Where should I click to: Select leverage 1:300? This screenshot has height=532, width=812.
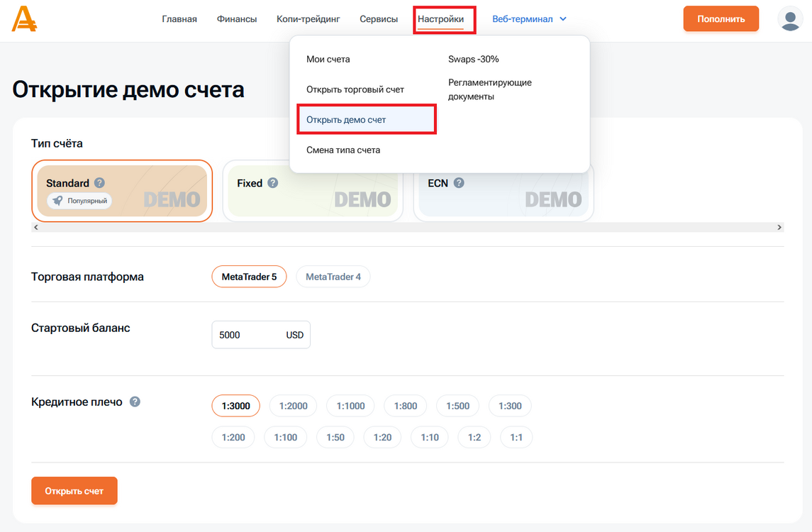(510, 406)
